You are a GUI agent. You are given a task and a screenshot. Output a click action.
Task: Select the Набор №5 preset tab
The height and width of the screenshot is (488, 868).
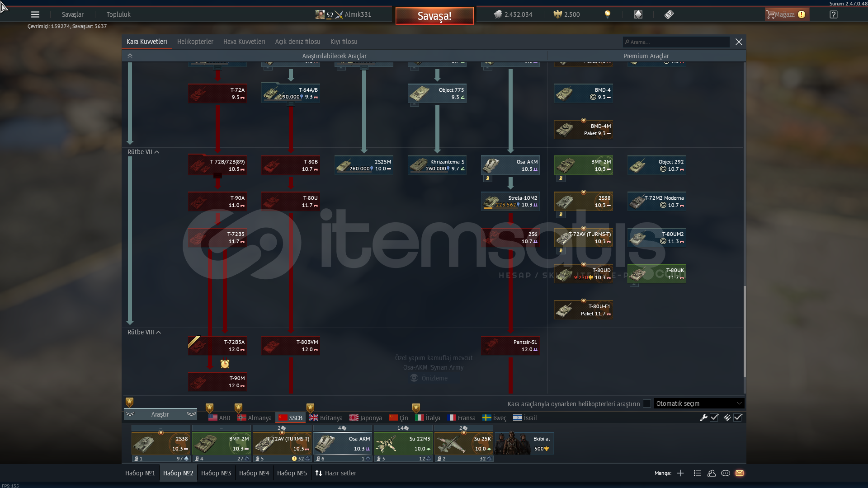[x=292, y=473]
